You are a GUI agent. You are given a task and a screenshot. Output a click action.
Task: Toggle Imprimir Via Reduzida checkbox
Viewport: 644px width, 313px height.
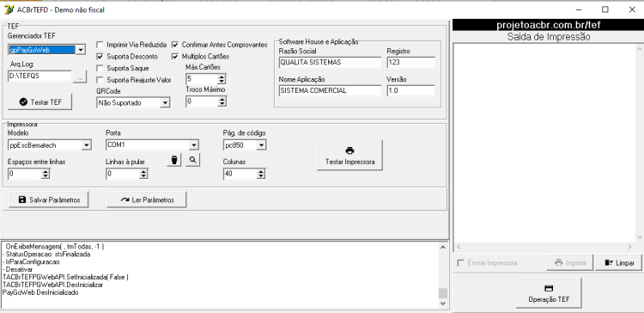[x=100, y=45]
